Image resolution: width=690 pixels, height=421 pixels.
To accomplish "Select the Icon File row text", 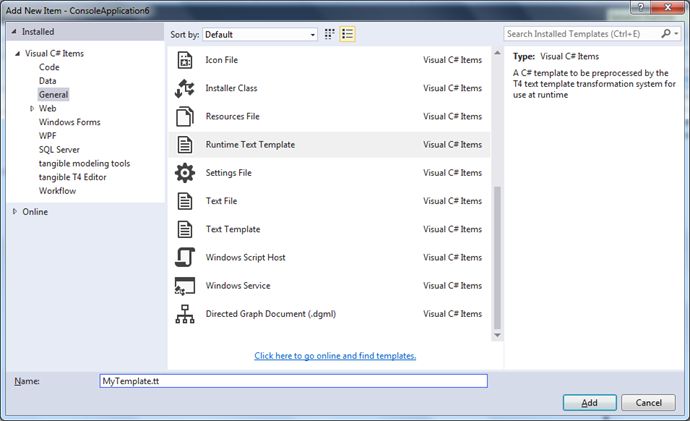I will click(221, 60).
